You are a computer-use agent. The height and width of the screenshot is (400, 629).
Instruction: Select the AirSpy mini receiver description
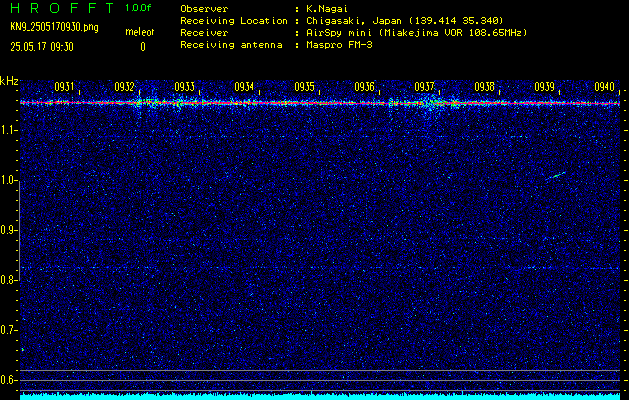(417, 33)
